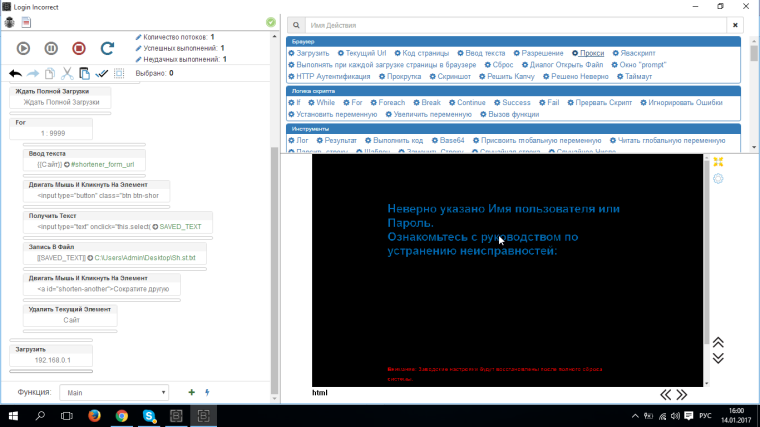This screenshot has height=427, width=760.
Task: Add Success logic action
Action: (x=512, y=103)
